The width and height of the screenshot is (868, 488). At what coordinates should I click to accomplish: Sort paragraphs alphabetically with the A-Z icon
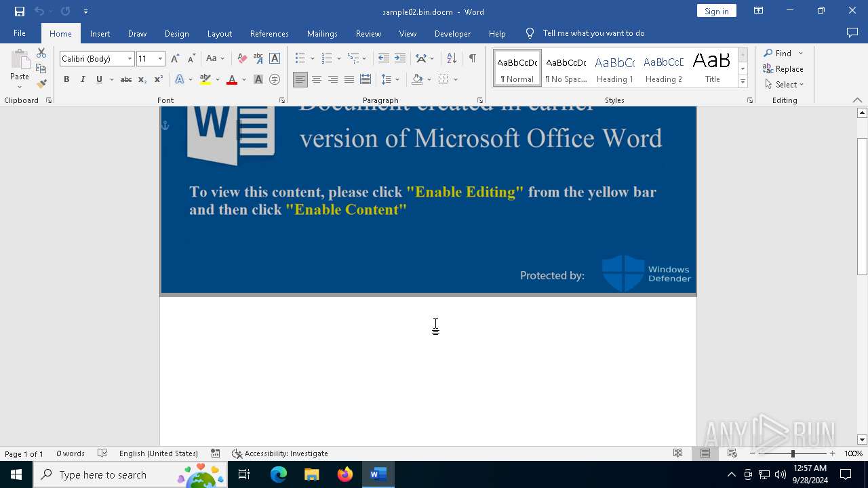point(452,58)
